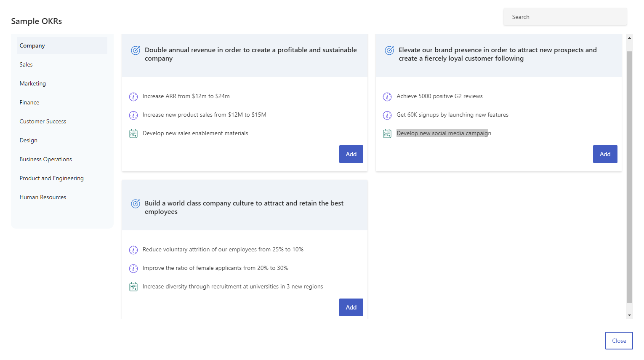Click the objective target icon beside Double annual revenue
Viewport: 644px width, 360px height.
[136, 51]
